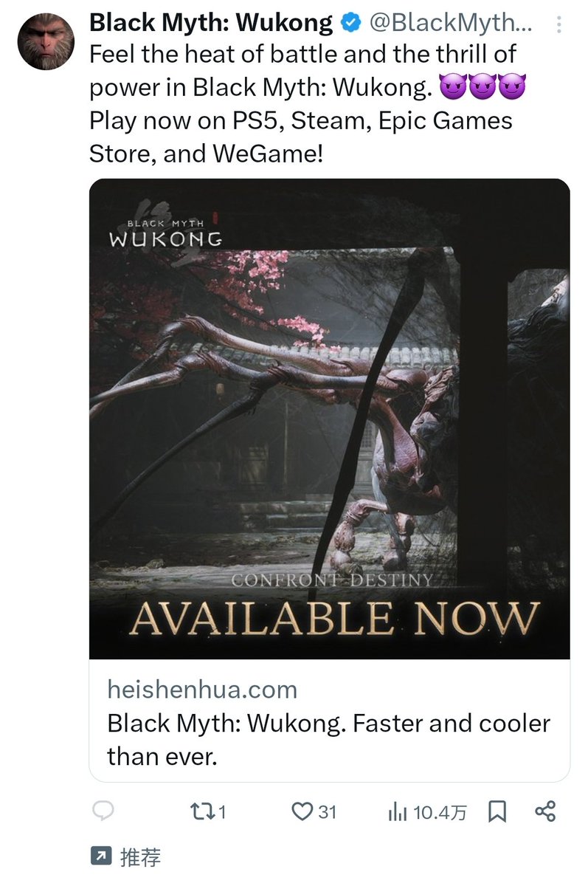Open the spider boss promo image
The width and height of the screenshot is (588, 886).
(329, 419)
